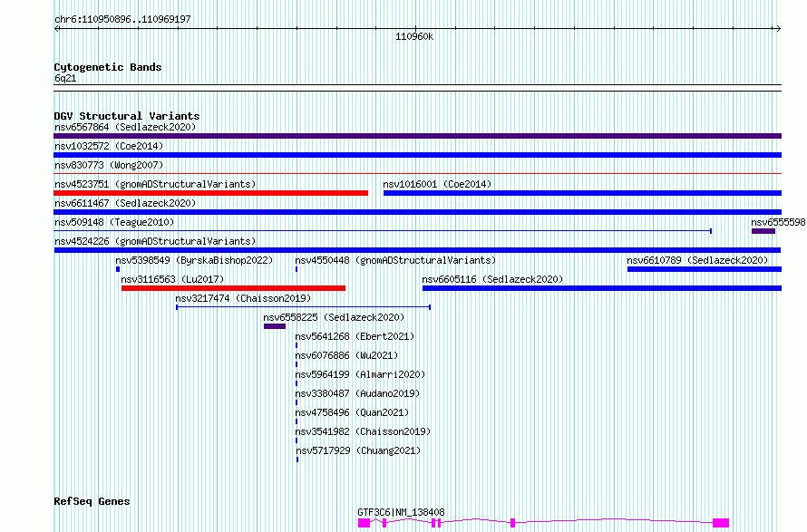The height and width of the screenshot is (532, 807).
Task: Click nsv4758496 (Quan2021) label
Action: pyautogui.click(x=352, y=412)
